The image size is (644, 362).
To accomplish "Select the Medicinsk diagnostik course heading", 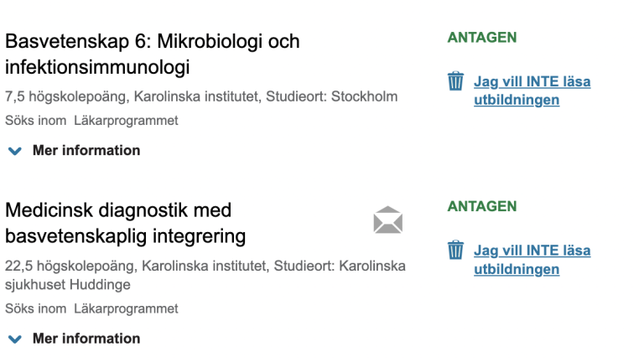I will tap(125, 223).
